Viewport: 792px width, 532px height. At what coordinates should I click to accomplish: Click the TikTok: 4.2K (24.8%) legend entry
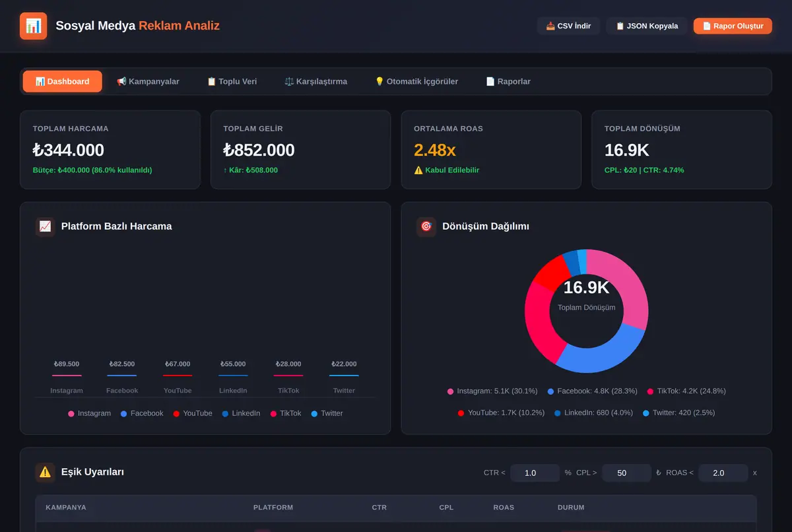click(x=686, y=391)
